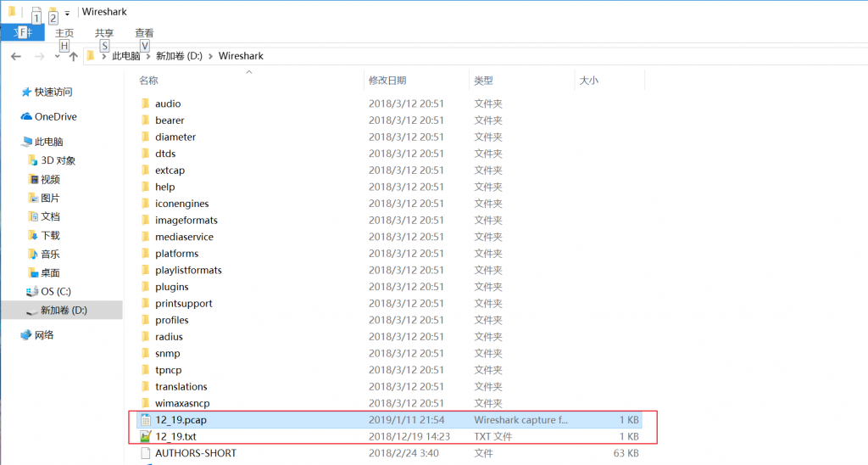Screen dimensions: 868x465
Task: Open the 主页 ribbon tab
Action: click(64, 33)
